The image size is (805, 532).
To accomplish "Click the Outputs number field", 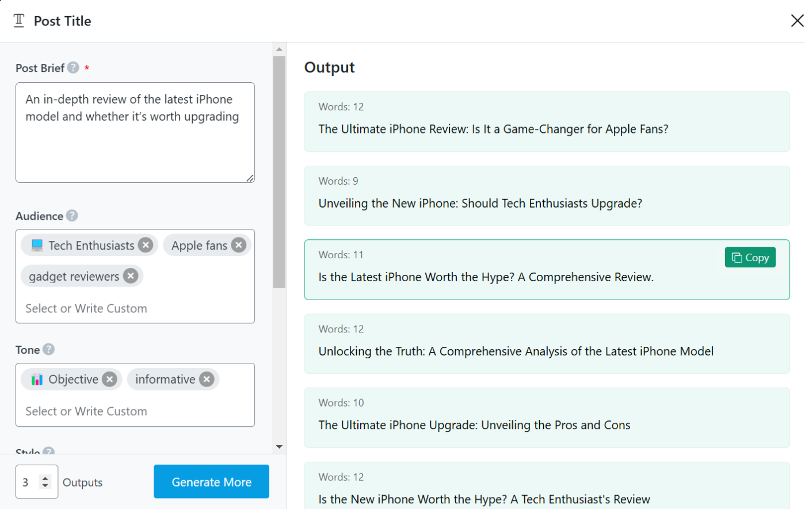I will click(x=37, y=481).
